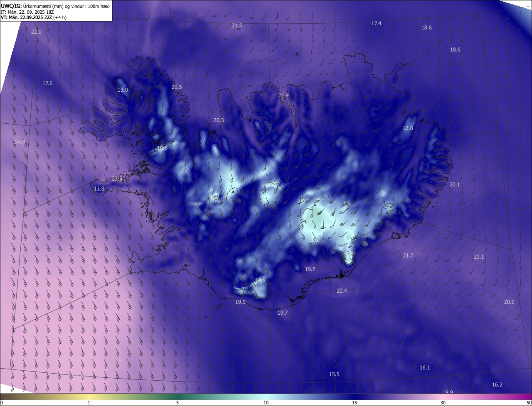Select the 20.3 wind value label

click(x=219, y=120)
